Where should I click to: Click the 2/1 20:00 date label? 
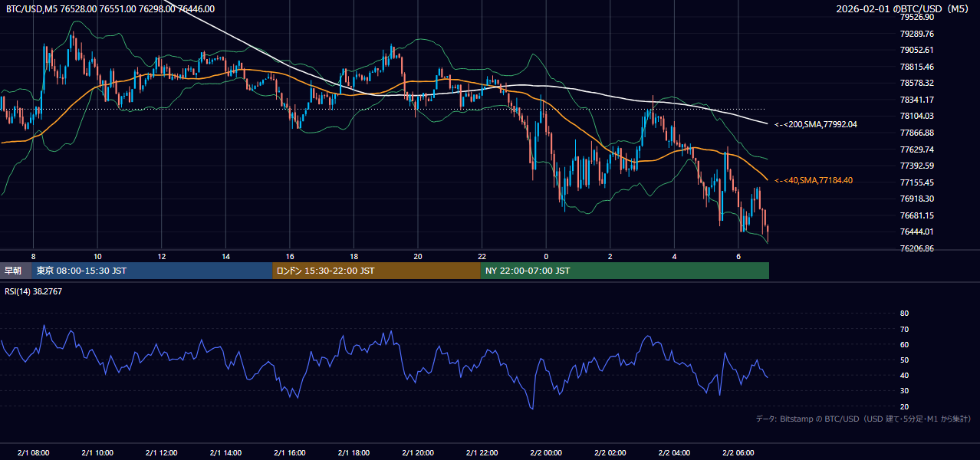418,453
